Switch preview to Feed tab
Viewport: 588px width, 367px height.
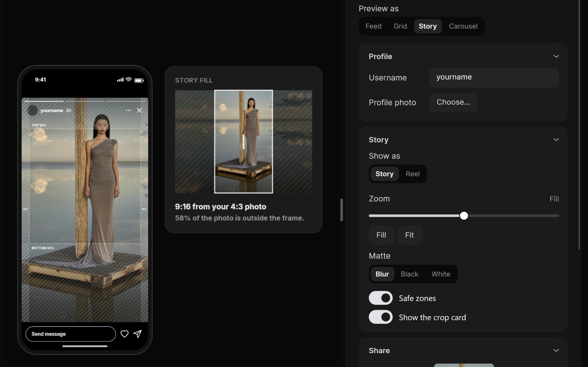373,26
